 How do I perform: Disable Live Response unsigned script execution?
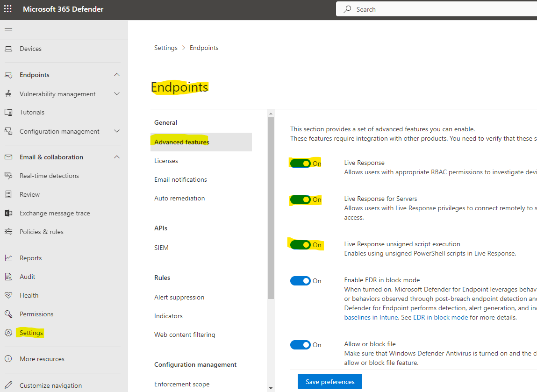[x=301, y=245]
